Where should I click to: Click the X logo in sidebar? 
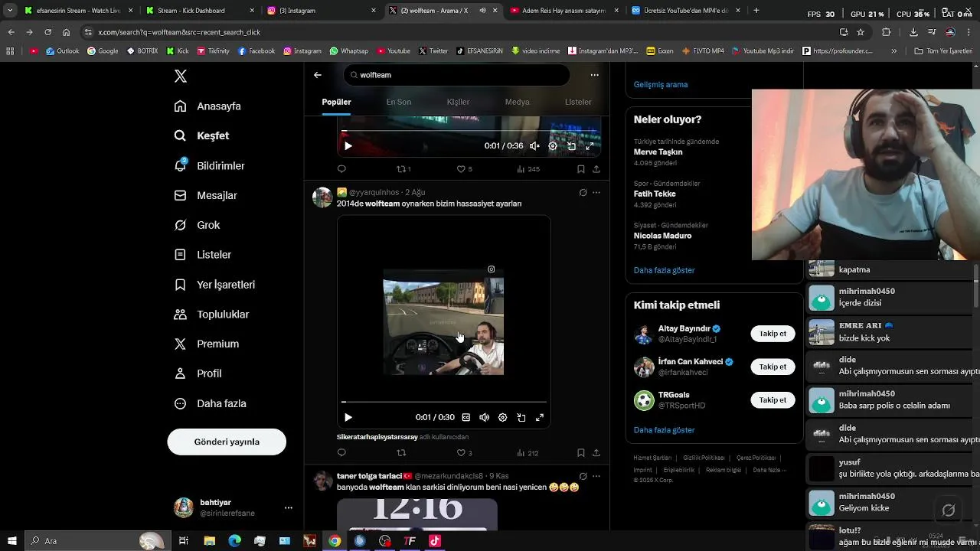click(x=180, y=76)
